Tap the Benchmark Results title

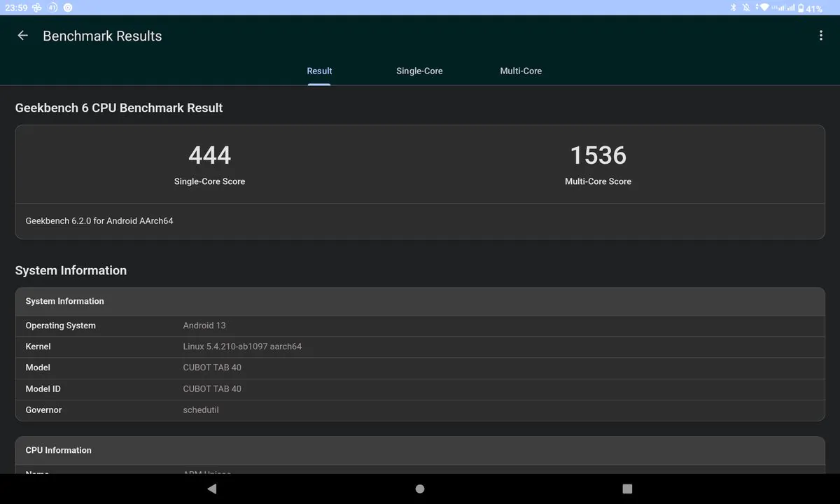[102, 36]
